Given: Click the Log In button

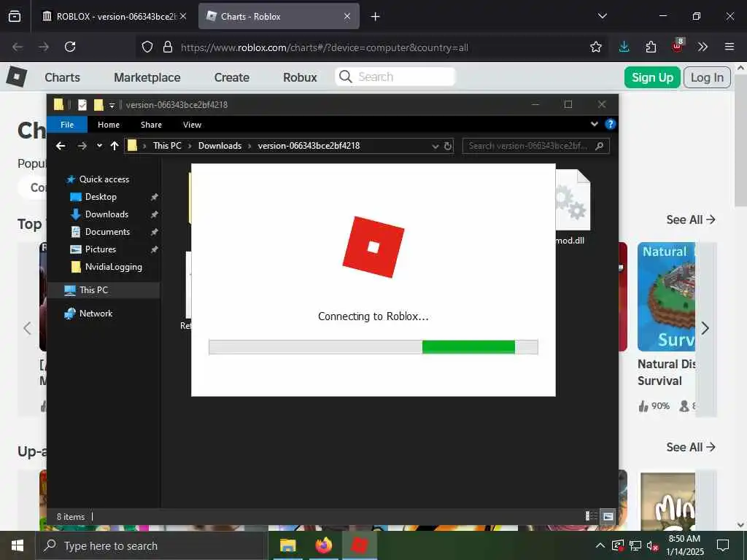Looking at the screenshot, I should [707, 77].
